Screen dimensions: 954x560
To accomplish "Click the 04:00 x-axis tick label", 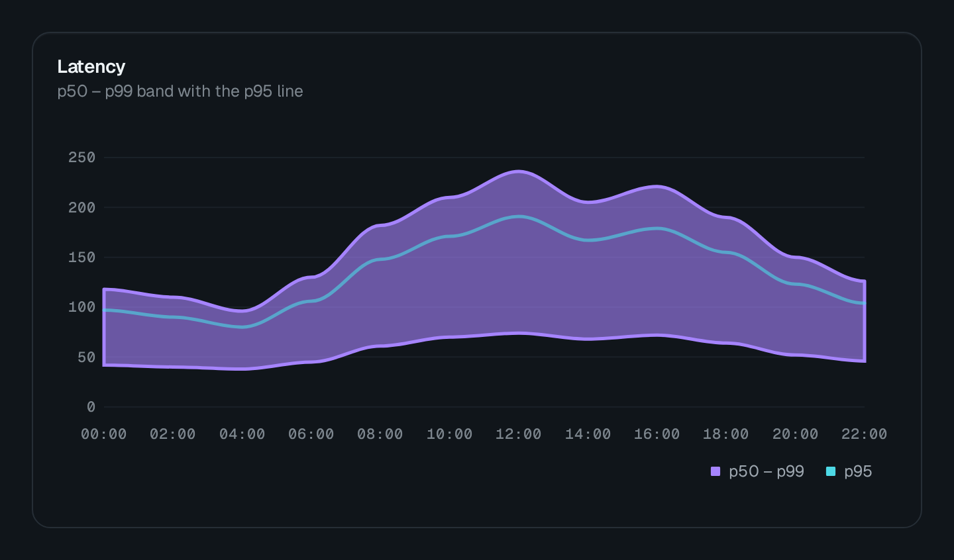I will click(x=242, y=434).
